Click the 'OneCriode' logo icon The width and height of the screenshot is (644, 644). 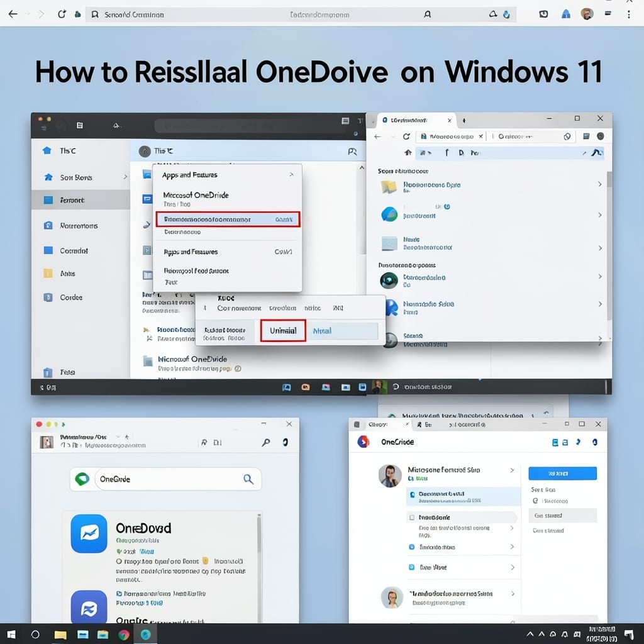click(x=363, y=441)
